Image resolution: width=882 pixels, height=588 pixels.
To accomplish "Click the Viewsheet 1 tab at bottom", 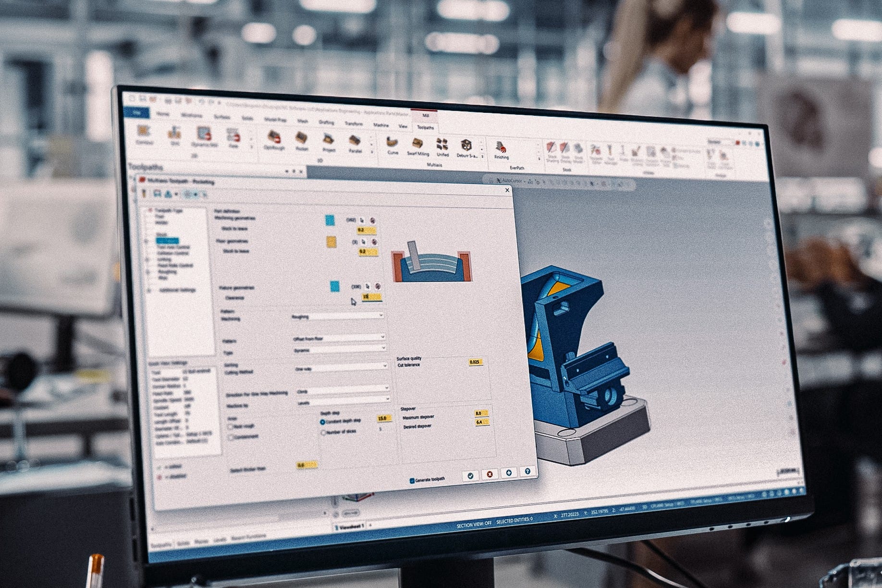I will coord(351,527).
